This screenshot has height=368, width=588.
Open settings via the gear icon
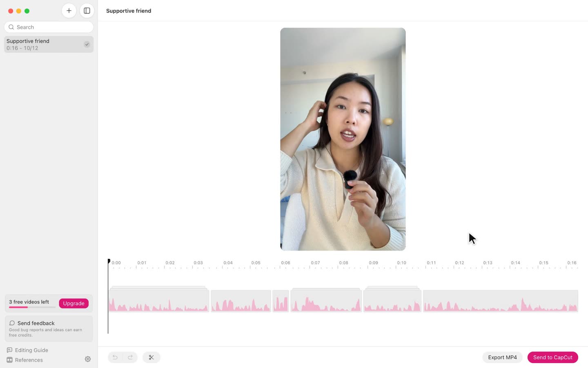pos(88,359)
